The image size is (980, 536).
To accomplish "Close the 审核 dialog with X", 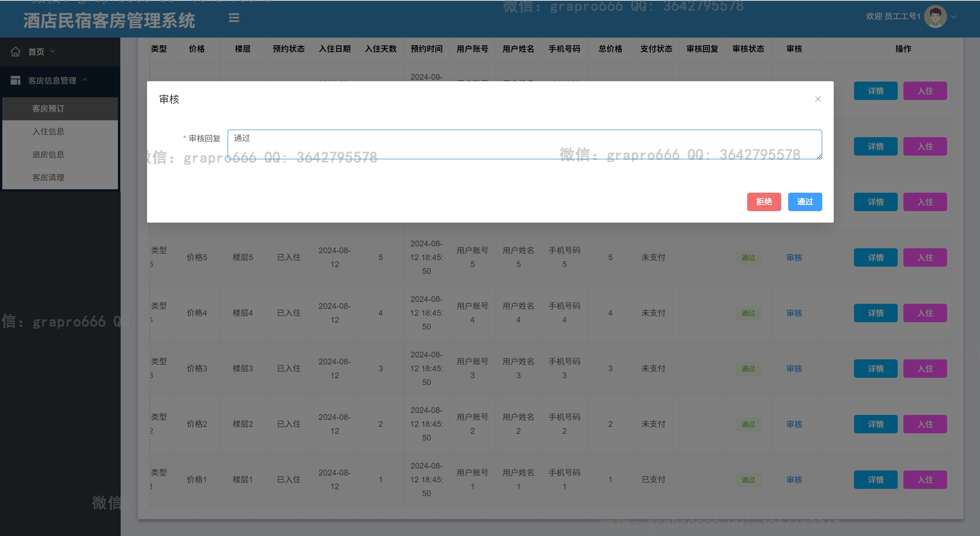I will pyautogui.click(x=818, y=99).
